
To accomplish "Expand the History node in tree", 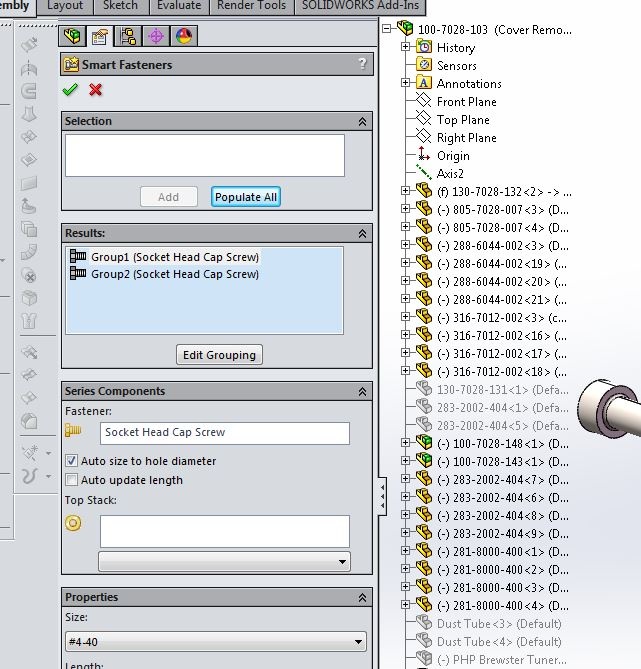I will pos(405,47).
